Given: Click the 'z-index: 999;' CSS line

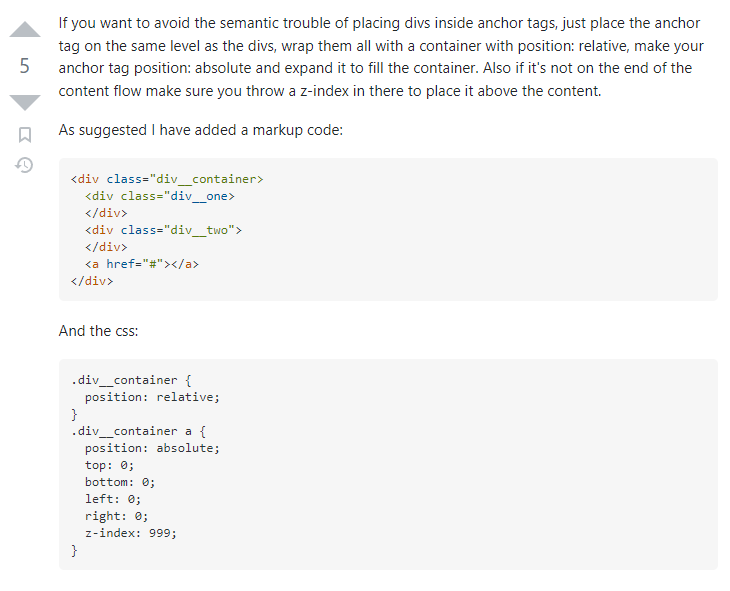Looking at the screenshot, I should pyautogui.click(x=131, y=533).
